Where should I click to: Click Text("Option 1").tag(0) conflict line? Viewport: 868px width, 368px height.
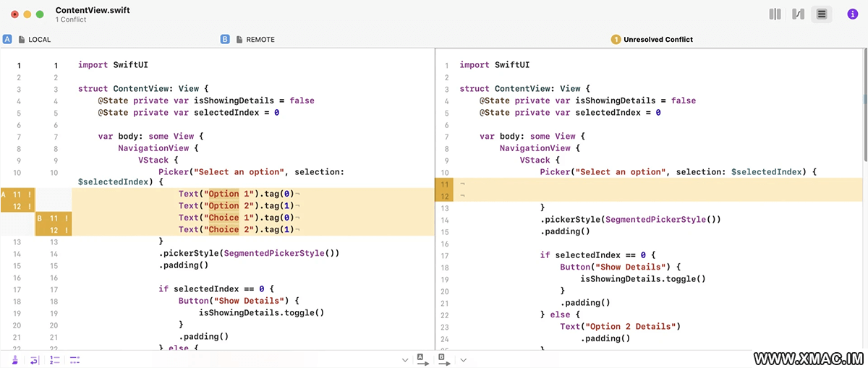(239, 194)
